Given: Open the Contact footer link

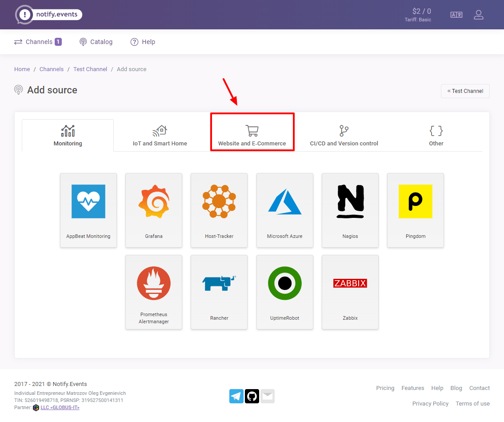Looking at the screenshot, I should click(479, 388).
